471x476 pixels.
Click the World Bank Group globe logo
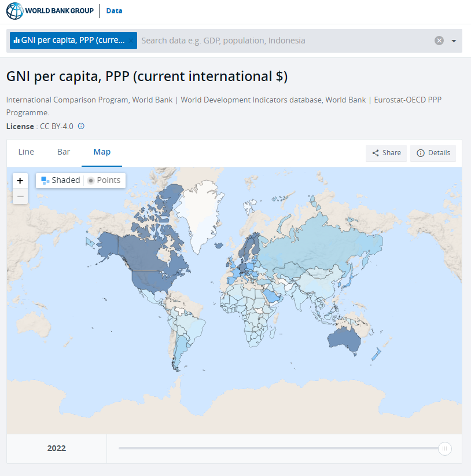point(14,11)
